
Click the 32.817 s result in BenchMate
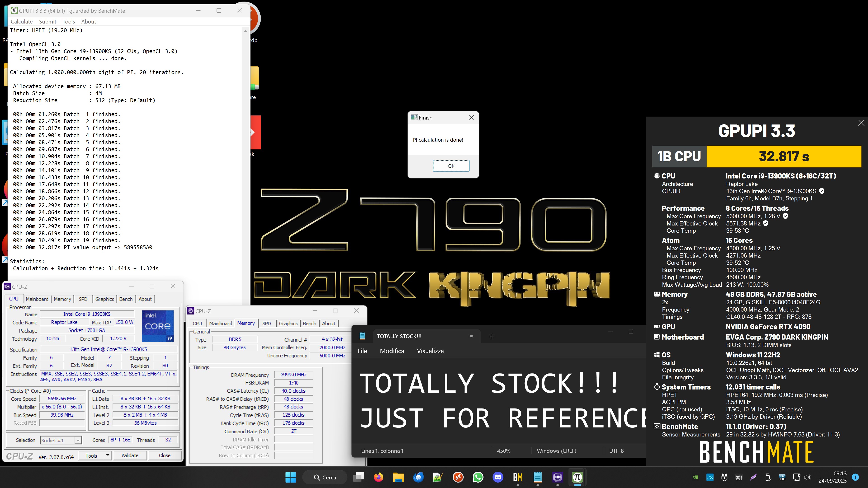click(784, 156)
